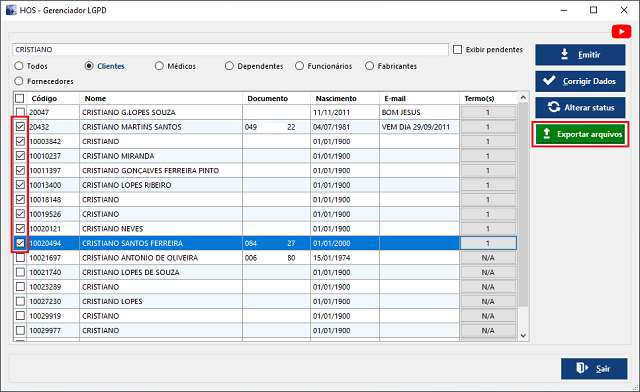Click N/A term button for CRISTIANO LOPES DE SOUZA

pyautogui.click(x=488, y=272)
